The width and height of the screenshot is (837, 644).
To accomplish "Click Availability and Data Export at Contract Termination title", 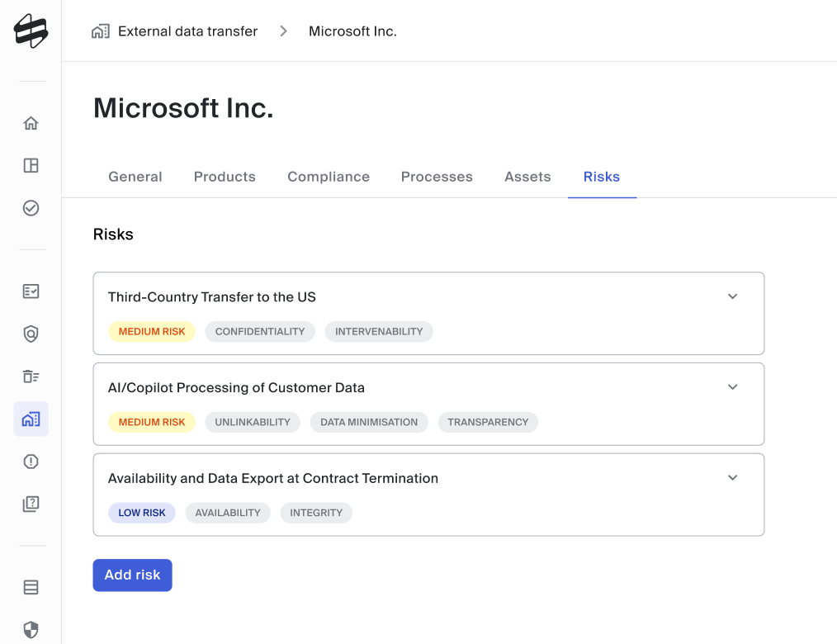I will coord(273,479).
